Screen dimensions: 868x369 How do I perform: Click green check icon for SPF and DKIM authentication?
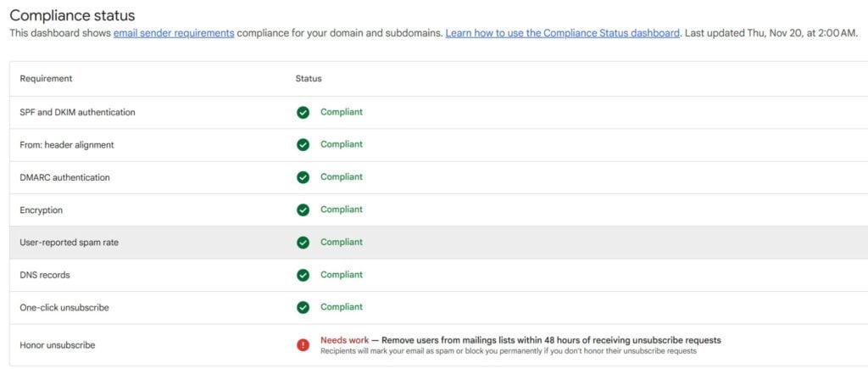(x=303, y=113)
